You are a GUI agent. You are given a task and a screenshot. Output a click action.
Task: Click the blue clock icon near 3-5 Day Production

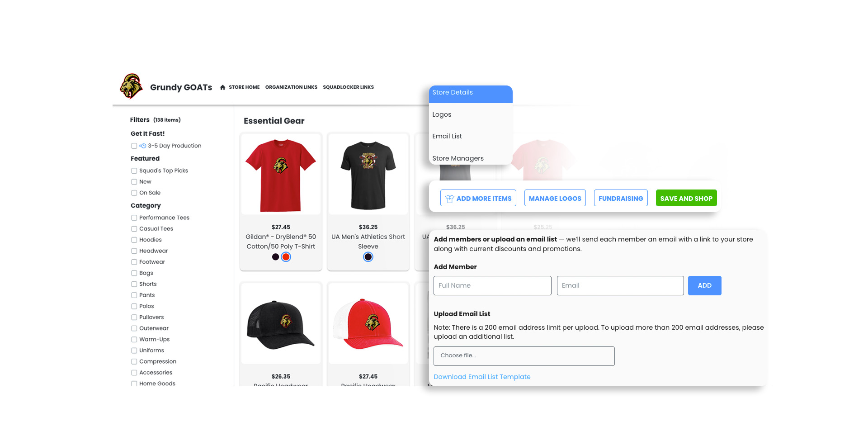[142, 146]
